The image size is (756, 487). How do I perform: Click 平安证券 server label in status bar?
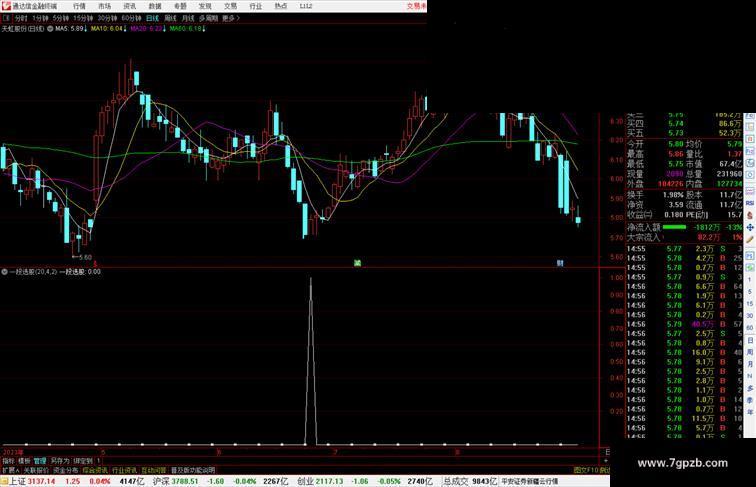tap(529, 481)
